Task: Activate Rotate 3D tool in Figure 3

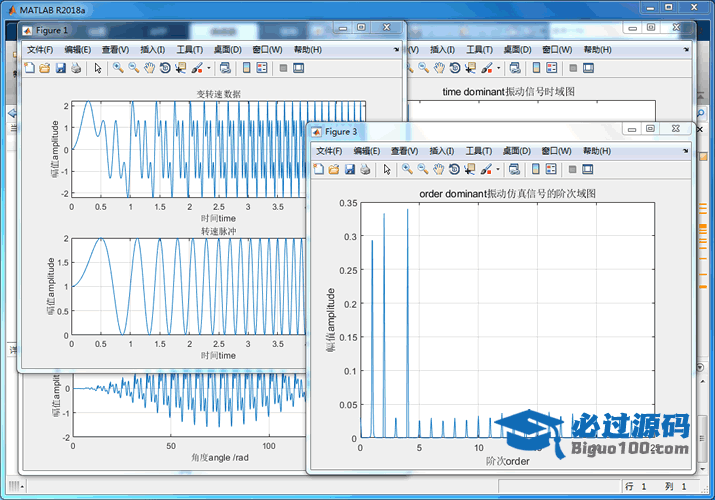Action: pos(454,170)
